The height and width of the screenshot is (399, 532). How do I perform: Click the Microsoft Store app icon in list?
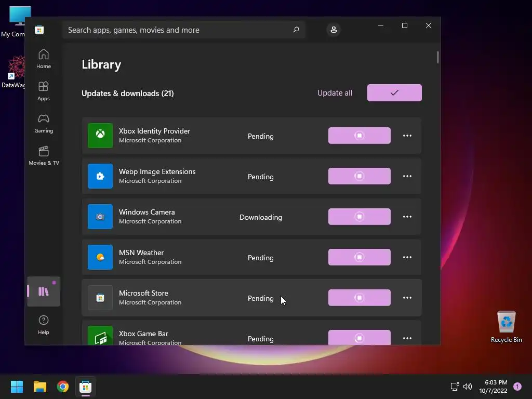[100, 298]
